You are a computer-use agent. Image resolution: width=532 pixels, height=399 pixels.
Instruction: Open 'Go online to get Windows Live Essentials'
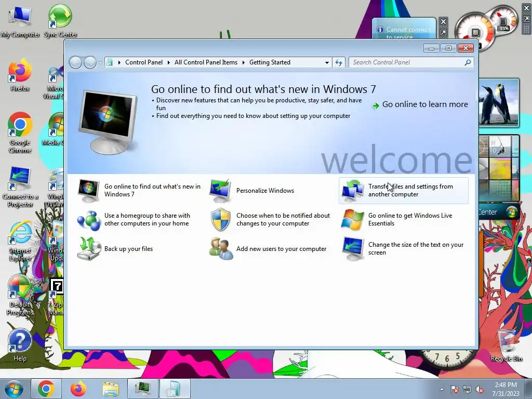[410, 220]
